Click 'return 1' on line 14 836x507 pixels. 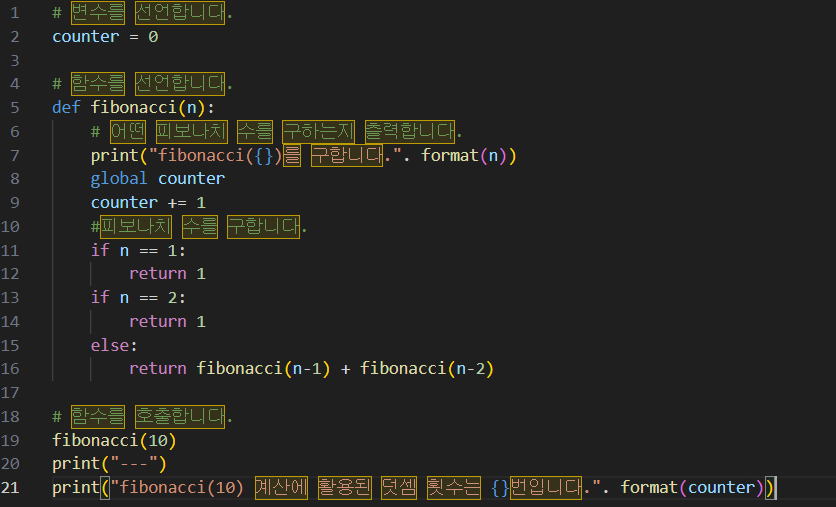pyautogui.click(x=167, y=321)
